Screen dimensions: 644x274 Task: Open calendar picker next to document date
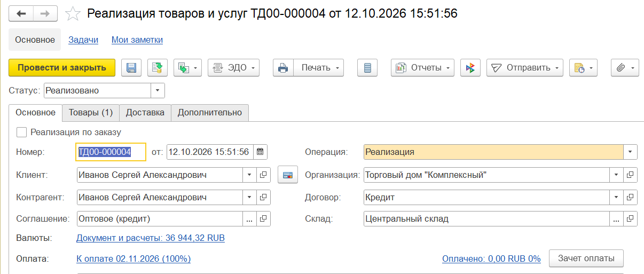260,152
